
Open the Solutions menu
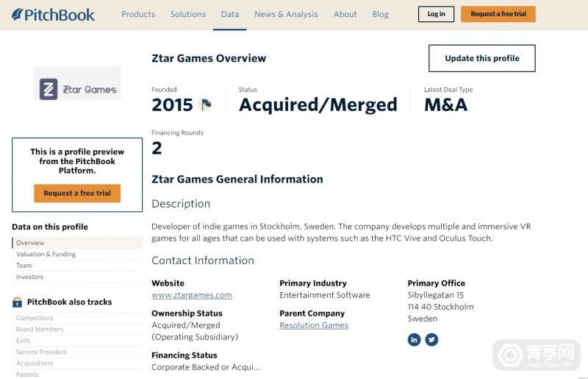[188, 14]
